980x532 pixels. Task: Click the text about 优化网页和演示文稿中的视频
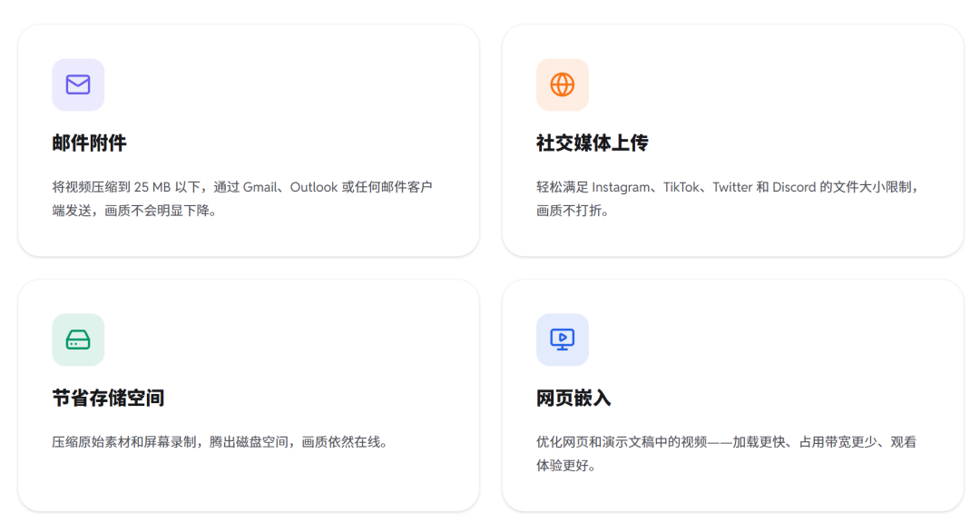(x=726, y=454)
